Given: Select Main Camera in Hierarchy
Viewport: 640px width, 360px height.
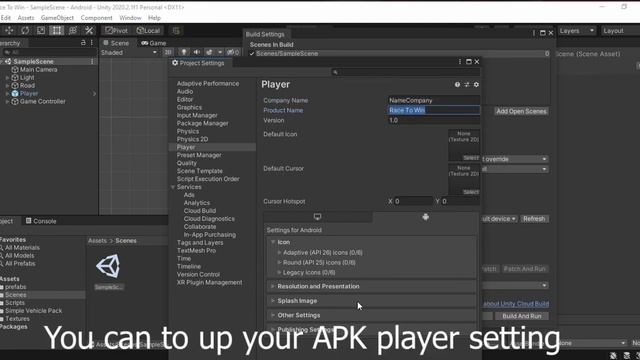Looking at the screenshot, I should click(38, 70).
